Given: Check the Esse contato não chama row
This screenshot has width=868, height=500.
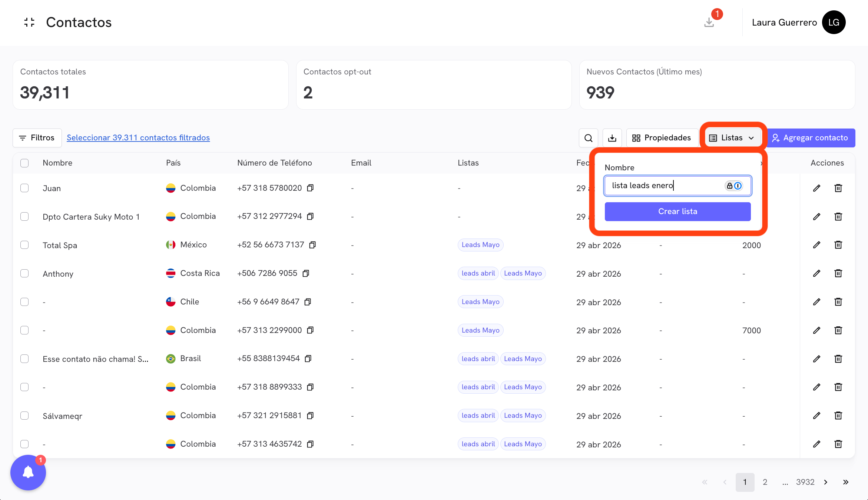Looking at the screenshot, I should [24, 359].
